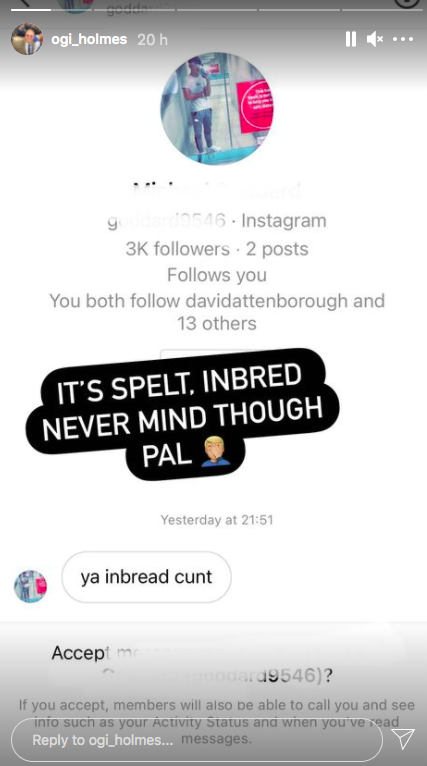Click the ogi_holmes username
Screen dimensions: 427x766
tap(89, 39)
